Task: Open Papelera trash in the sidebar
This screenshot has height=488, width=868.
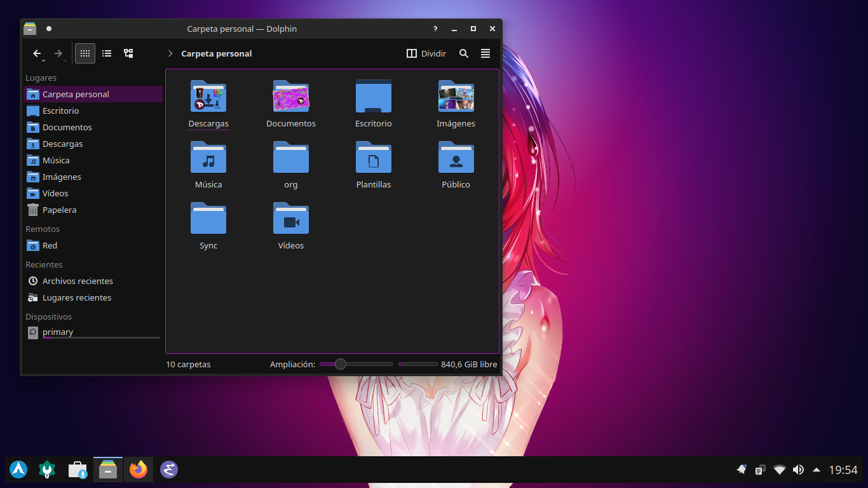Action: (93, 210)
